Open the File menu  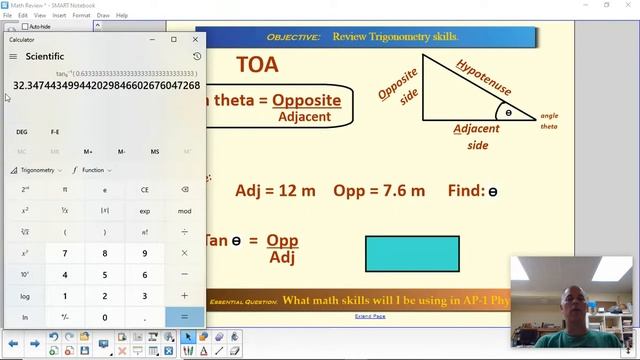click(x=7, y=15)
